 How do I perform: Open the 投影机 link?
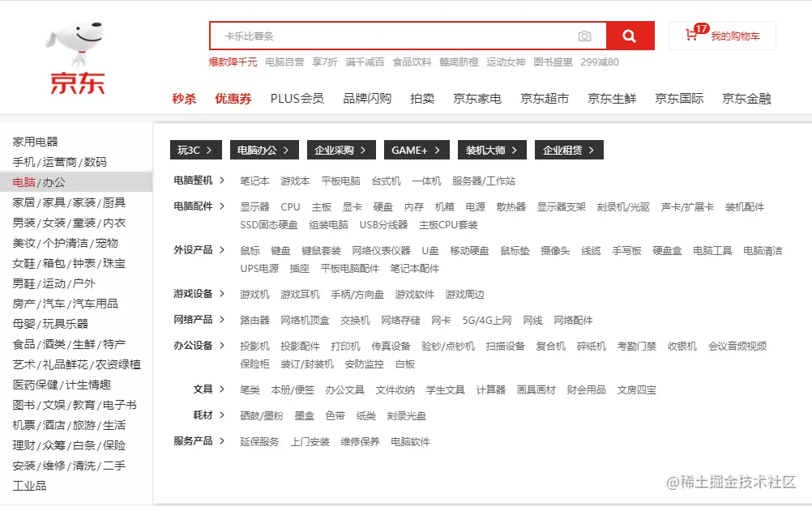254,347
